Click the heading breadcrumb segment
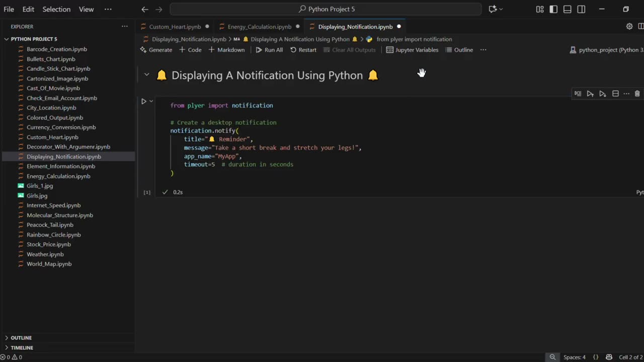 click(x=300, y=39)
